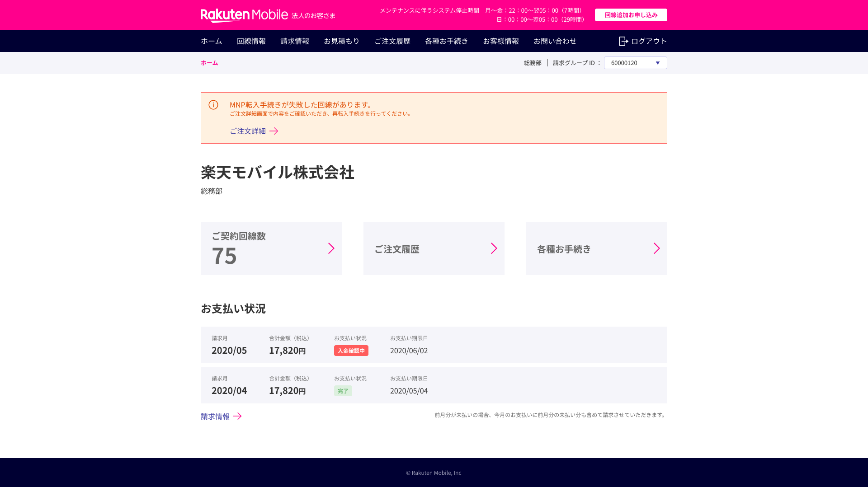The width and height of the screenshot is (868, 487).
Task: Expand the billing group selector showing 60000120
Action: click(x=635, y=63)
